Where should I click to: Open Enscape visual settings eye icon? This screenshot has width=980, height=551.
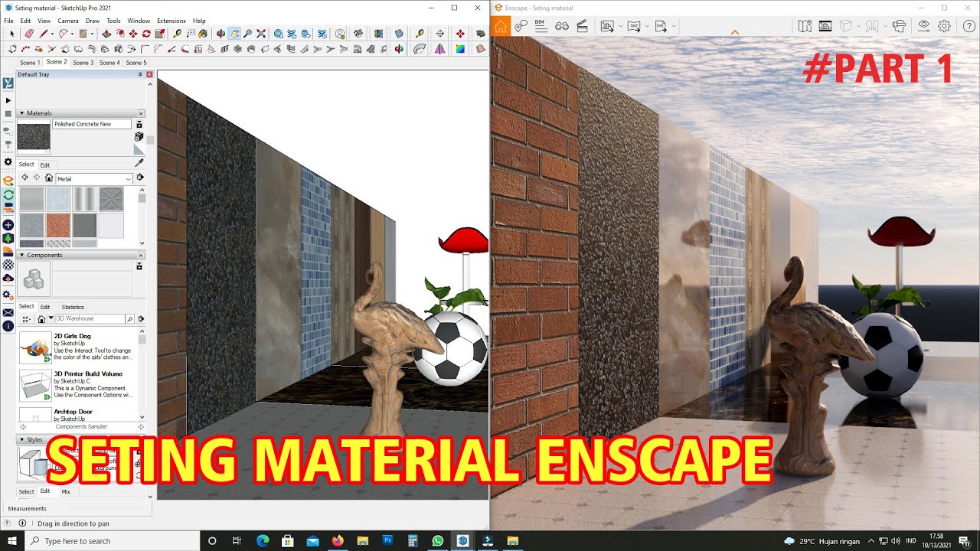923,26
